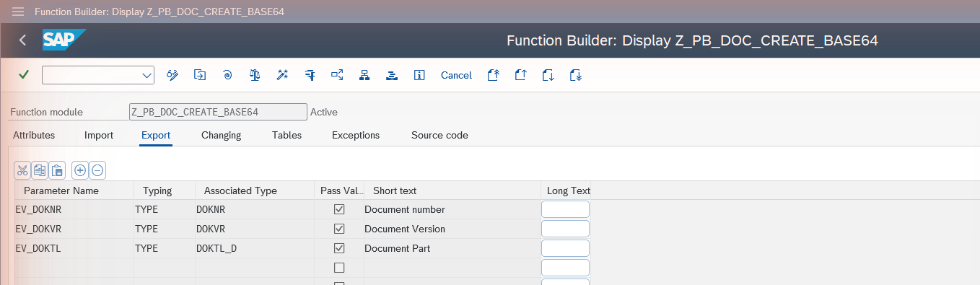Go to last page icon
Viewport: 980px width, 285px height.
[x=576, y=75]
